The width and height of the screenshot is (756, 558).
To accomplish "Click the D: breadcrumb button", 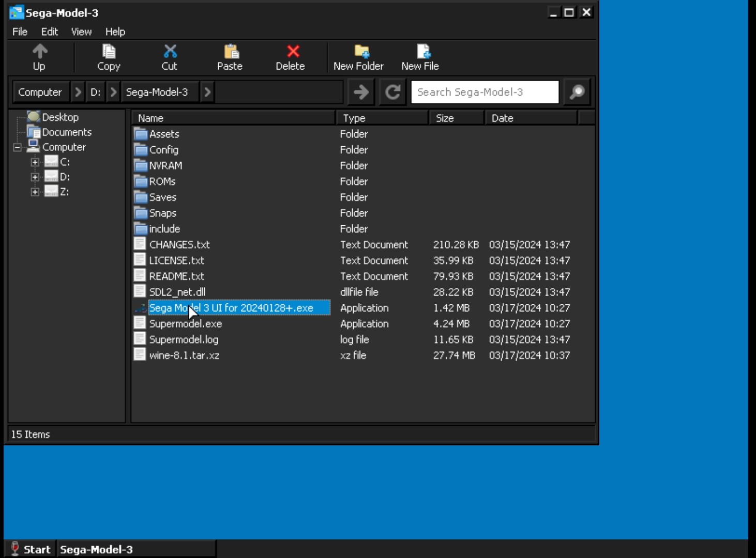I will 96,92.
